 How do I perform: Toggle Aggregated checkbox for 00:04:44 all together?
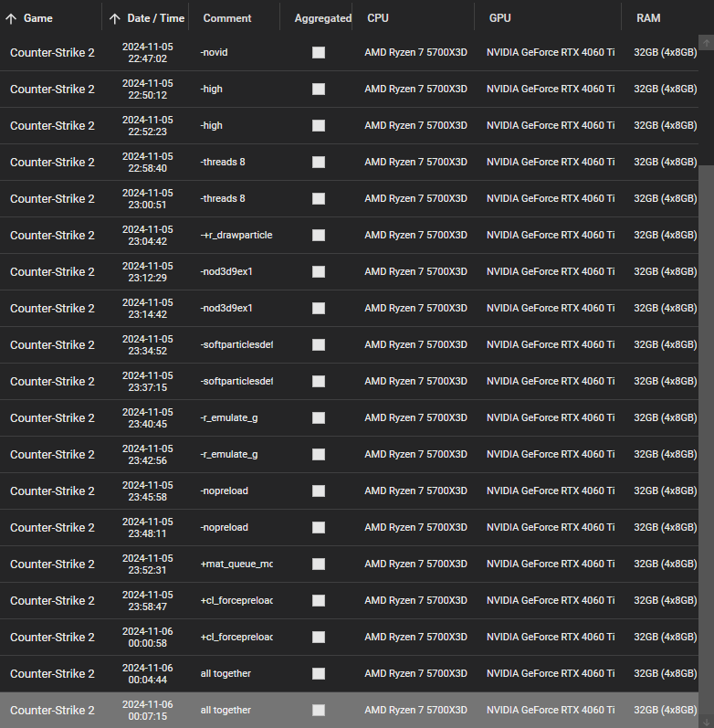(x=319, y=674)
